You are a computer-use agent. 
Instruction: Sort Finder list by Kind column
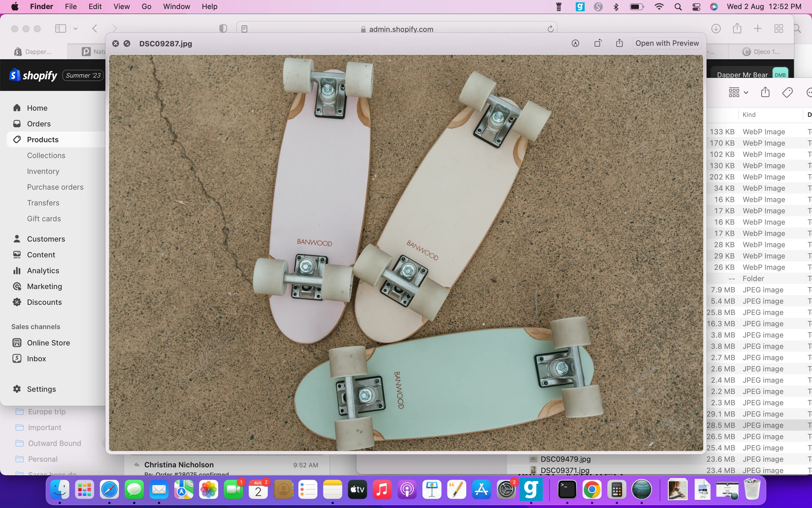click(749, 115)
